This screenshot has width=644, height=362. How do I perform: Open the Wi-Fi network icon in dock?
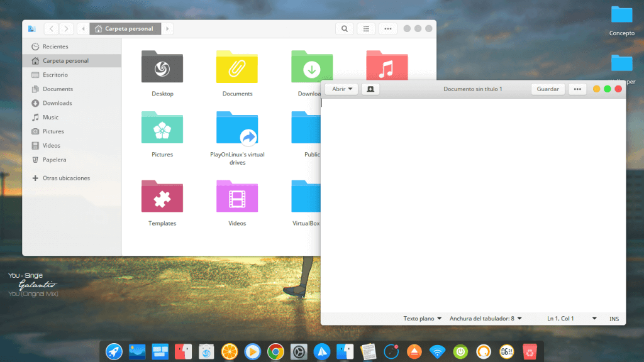tap(438, 352)
